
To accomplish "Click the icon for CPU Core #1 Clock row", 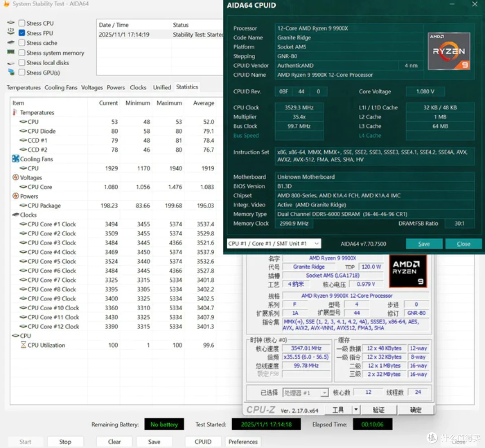I will [23, 224].
